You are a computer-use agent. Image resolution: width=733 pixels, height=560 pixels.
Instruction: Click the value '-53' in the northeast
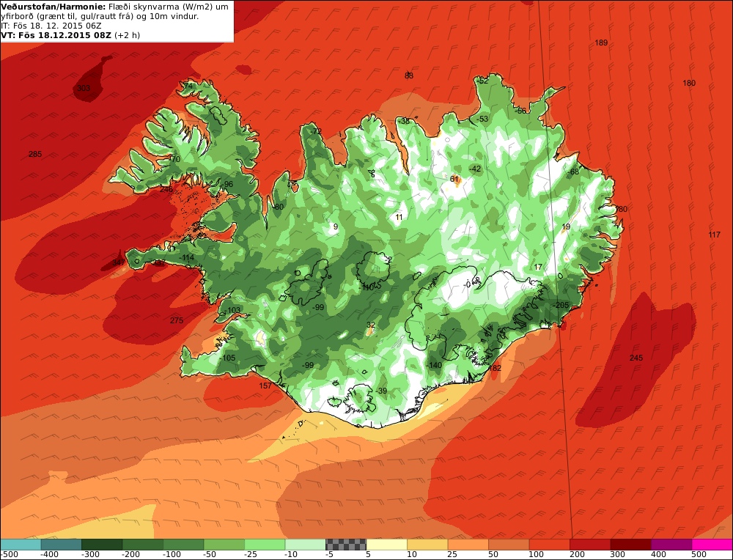[x=482, y=119]
